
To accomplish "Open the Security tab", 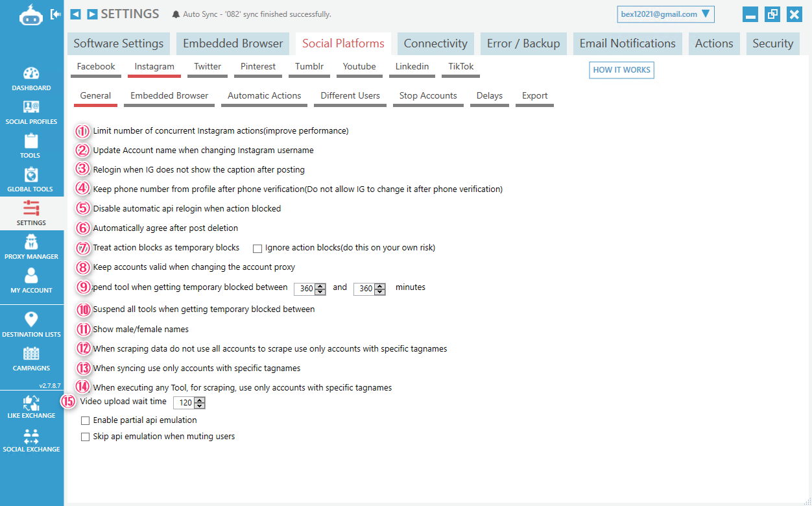I will [773, 43].
